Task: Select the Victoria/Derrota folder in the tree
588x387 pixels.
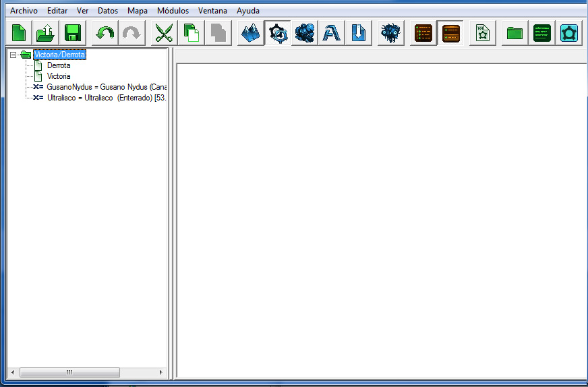Action: pyautogui.click(x=59, y=55)
